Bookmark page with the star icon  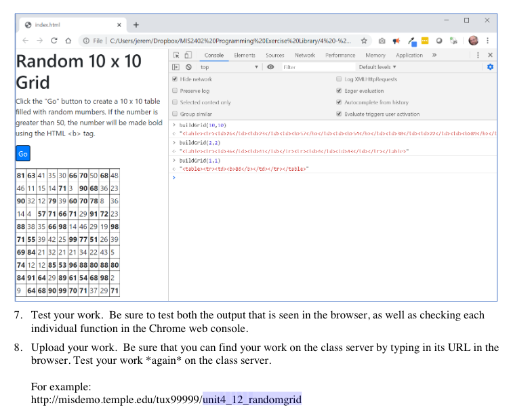364,41
